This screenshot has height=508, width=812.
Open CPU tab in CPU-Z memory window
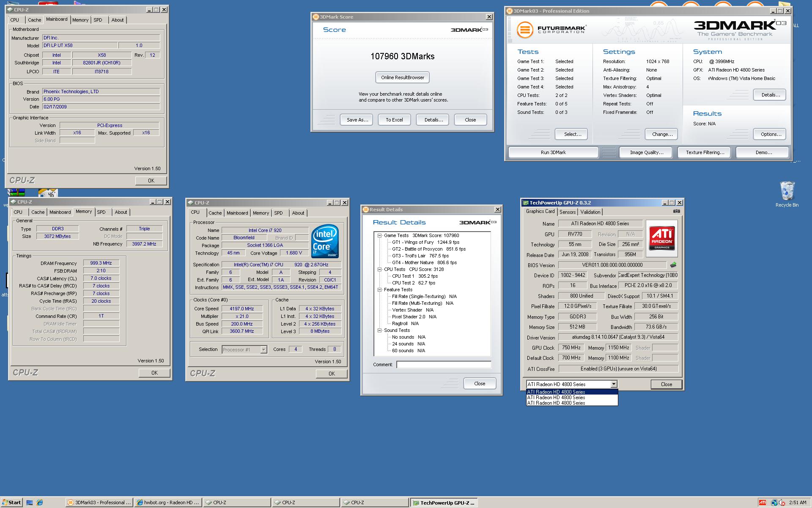point(18,212)
